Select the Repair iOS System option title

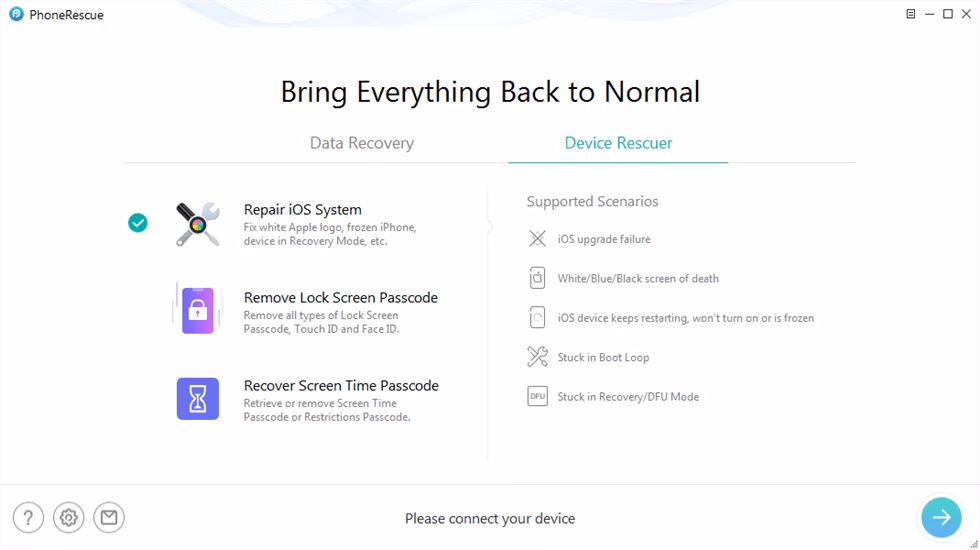coord(303,210)
